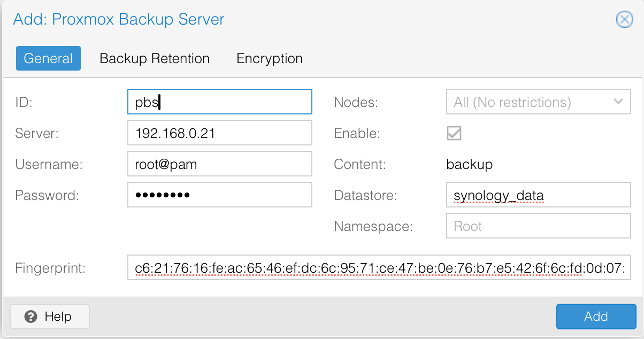Viewport: 644px width, 339px height.
Task: Click the Add button
Action: 596,317
